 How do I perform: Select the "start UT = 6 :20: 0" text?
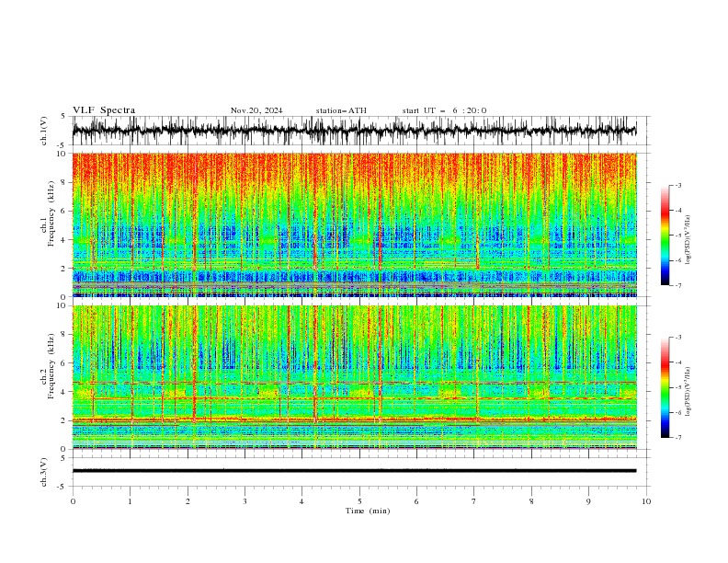click(x=444, y=110)
